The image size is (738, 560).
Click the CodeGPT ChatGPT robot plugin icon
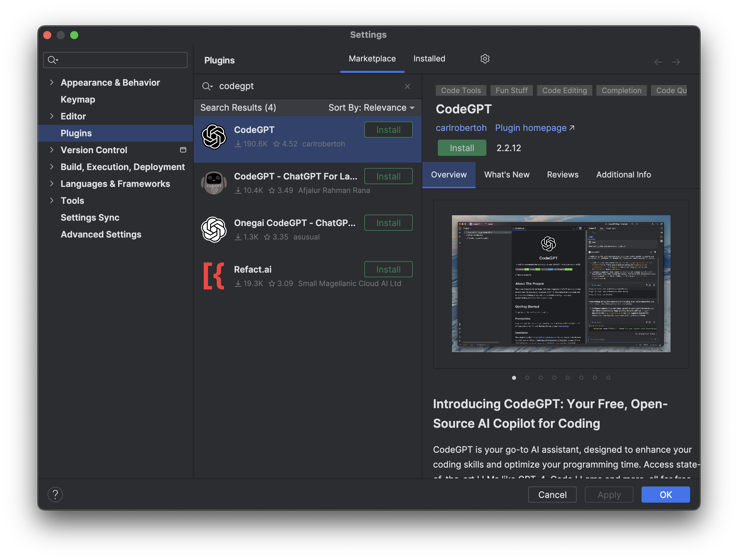click(214, 183)
